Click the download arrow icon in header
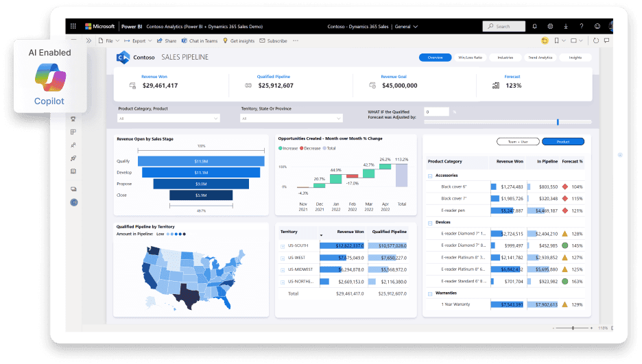 click(566, 26)
